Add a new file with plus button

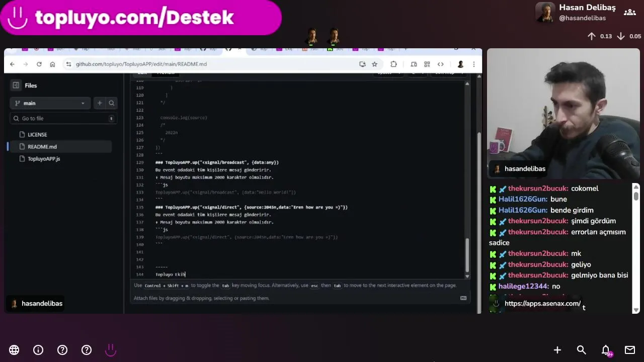(100, 103)
